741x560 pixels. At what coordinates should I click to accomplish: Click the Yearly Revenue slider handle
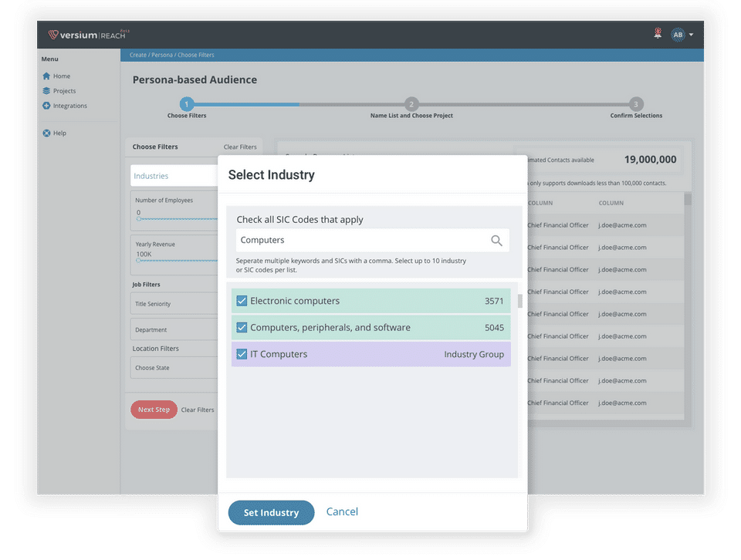click(138, 260)
